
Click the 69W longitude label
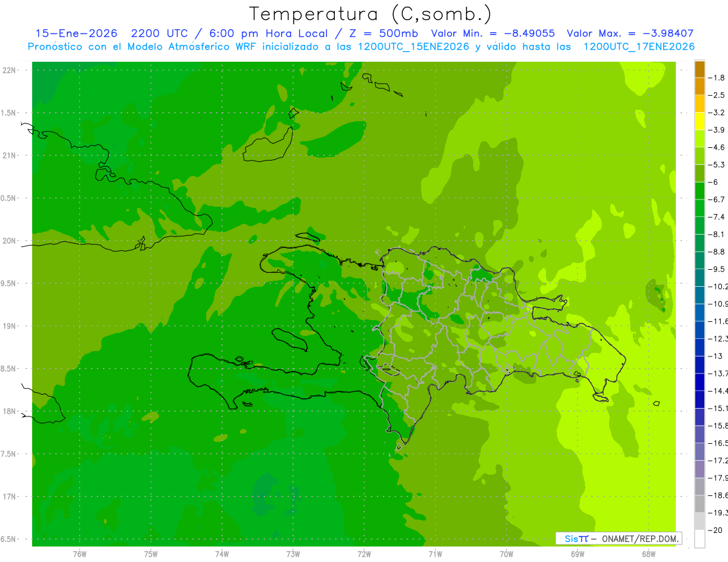point(578,554)
